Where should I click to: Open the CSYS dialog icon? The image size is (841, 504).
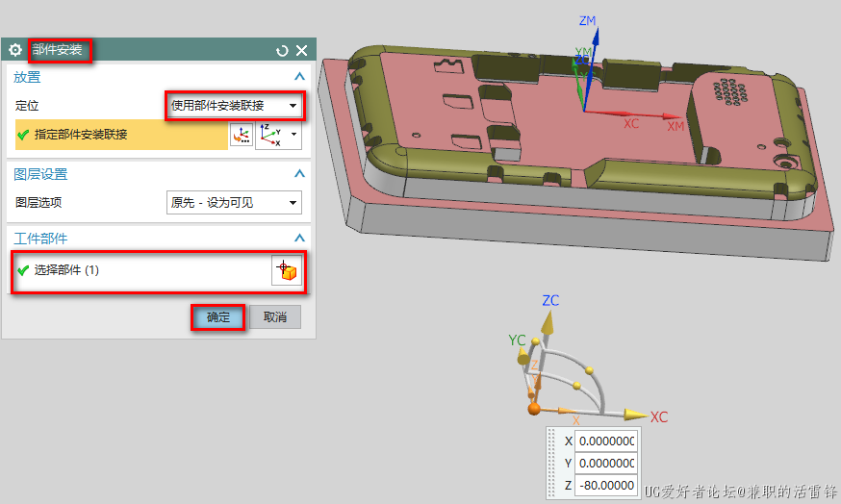(x=241, y=136)
